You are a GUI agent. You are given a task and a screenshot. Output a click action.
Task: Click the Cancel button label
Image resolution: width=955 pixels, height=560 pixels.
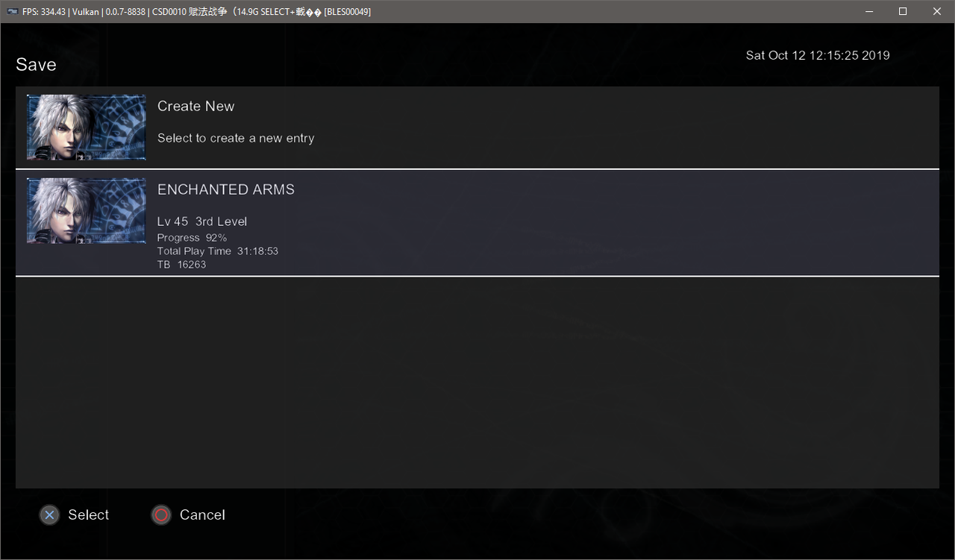pos(202,515)
